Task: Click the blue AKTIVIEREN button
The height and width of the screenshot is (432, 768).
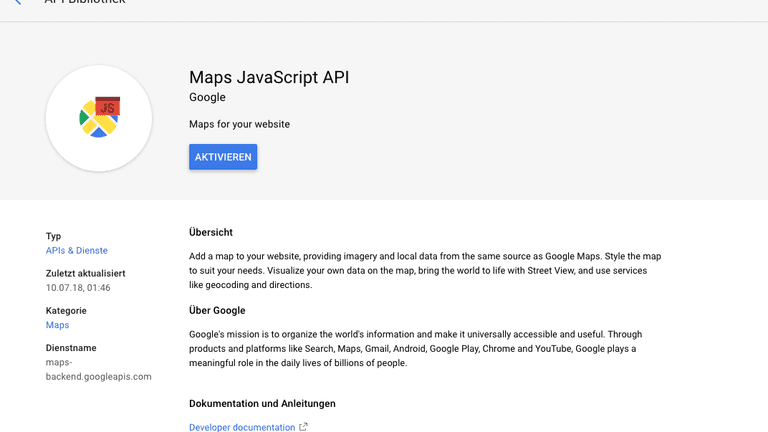Action: pyautogui.click(x=223, y=157)
